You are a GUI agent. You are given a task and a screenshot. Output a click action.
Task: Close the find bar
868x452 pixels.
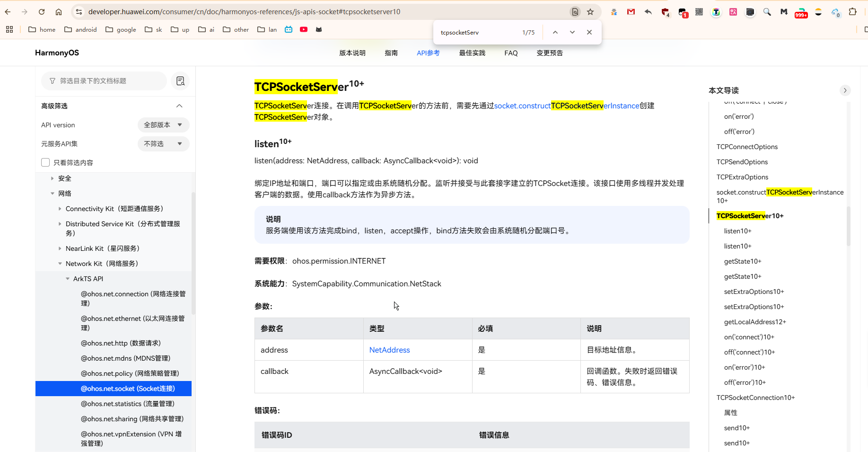pyautogui.click(x=589, y=32)
